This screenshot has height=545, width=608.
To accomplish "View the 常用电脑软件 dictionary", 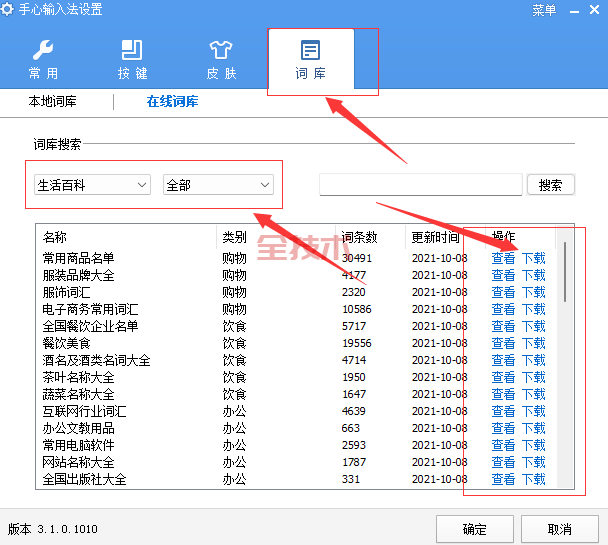I will pos(503,445).
